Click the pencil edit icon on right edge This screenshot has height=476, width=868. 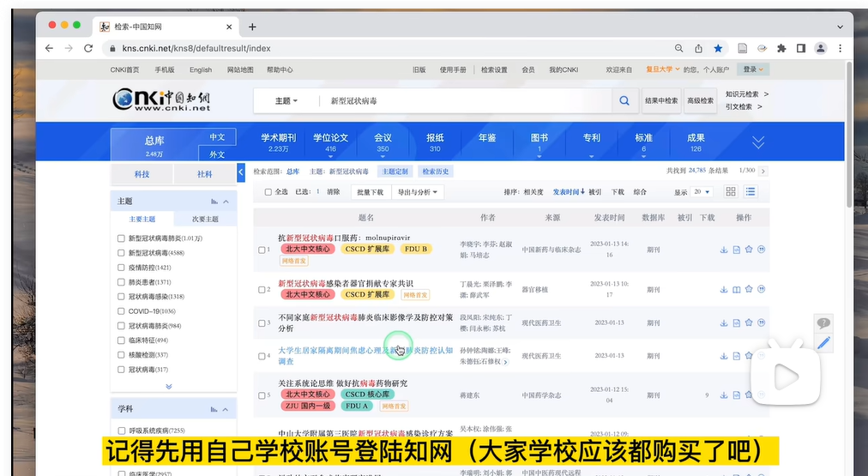tap(823, 343)
